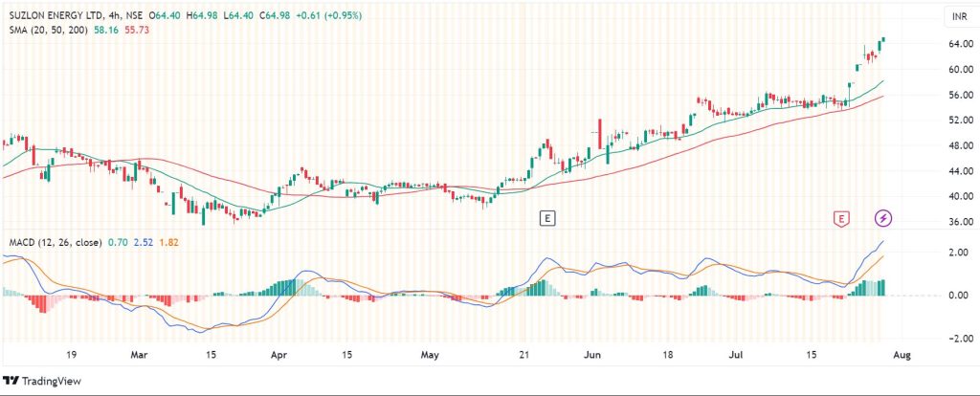Click the May date label
Screen dimensions: 980x396
(x=429, y=355)
